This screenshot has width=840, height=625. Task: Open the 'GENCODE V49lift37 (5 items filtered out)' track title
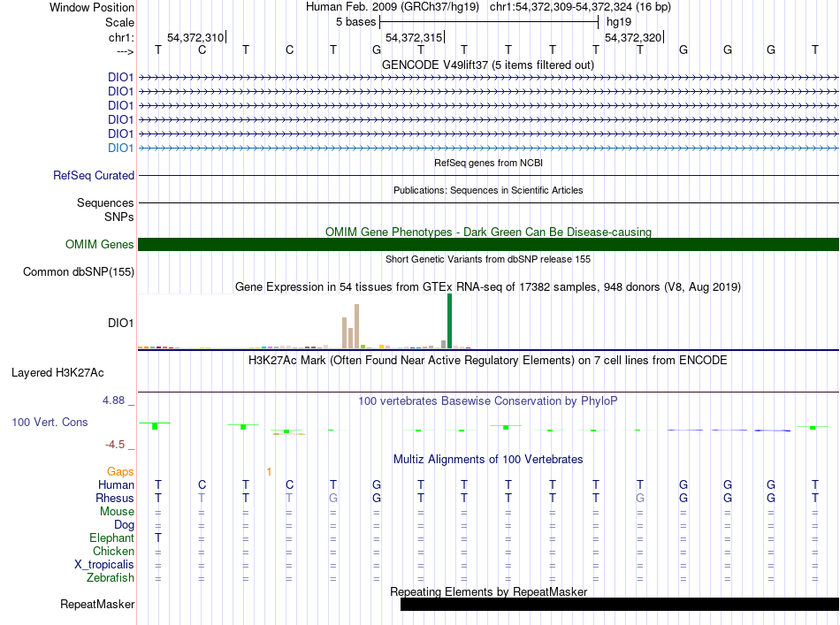coord(488,65)
